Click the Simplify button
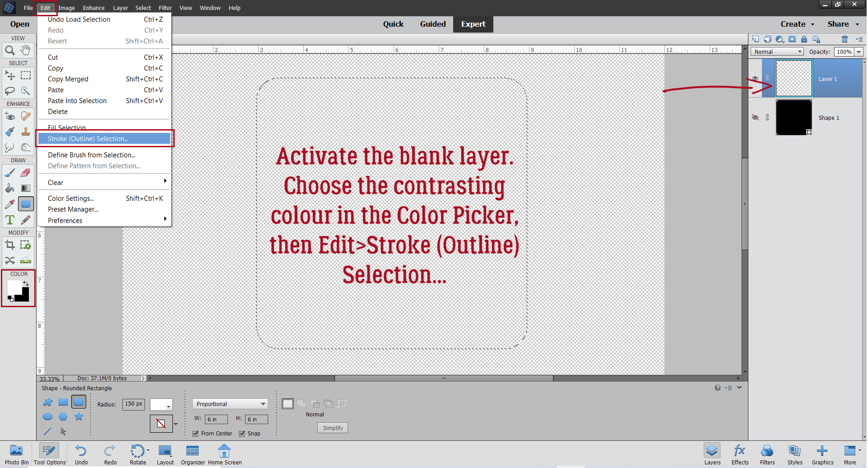868x468 pixels. point(333,428)
